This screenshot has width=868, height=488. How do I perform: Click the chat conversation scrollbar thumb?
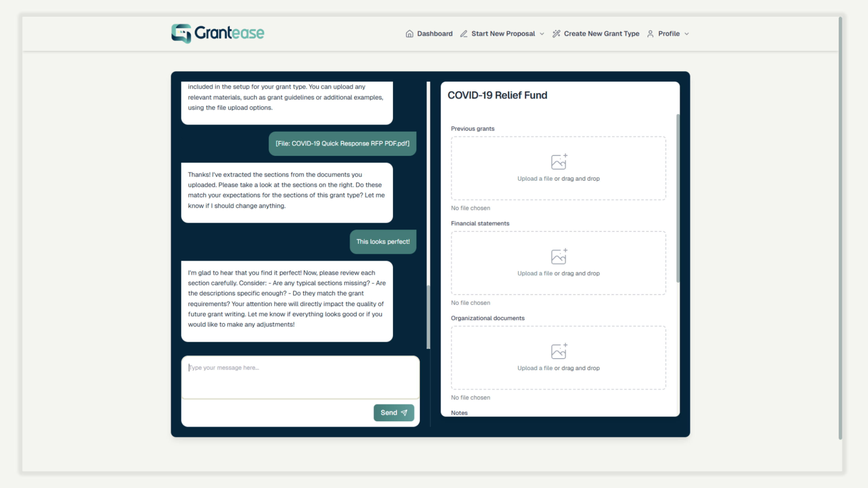pos(428,317)
